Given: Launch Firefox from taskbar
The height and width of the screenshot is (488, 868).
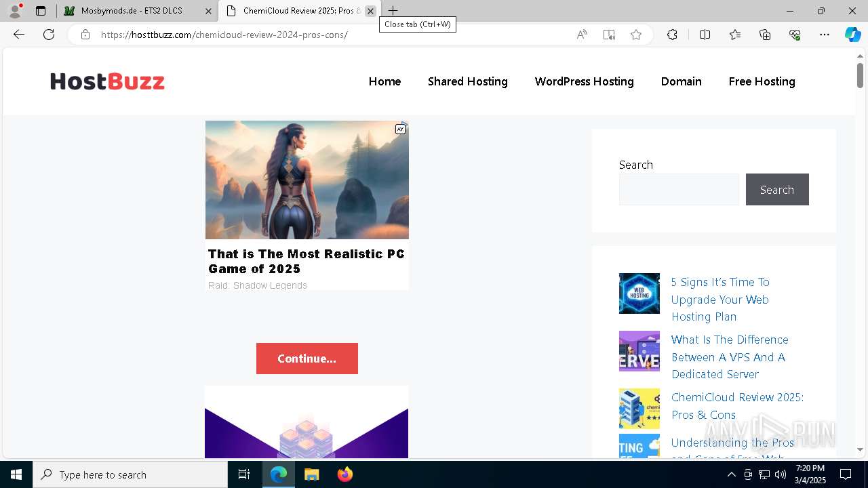Looking at the screenshot, I should pyautogui.click(x=345, y=474).
